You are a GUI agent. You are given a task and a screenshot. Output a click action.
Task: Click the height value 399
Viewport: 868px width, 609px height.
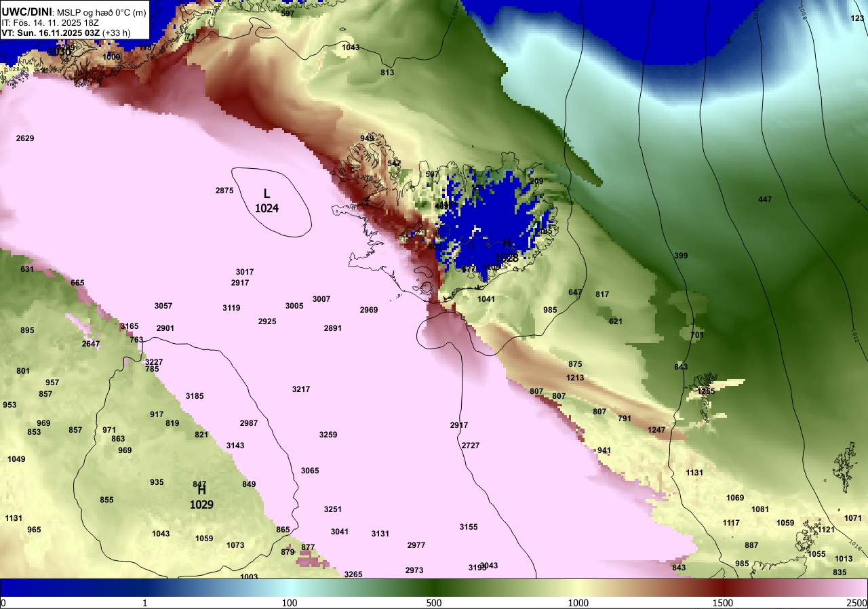(x=682, y=256)
